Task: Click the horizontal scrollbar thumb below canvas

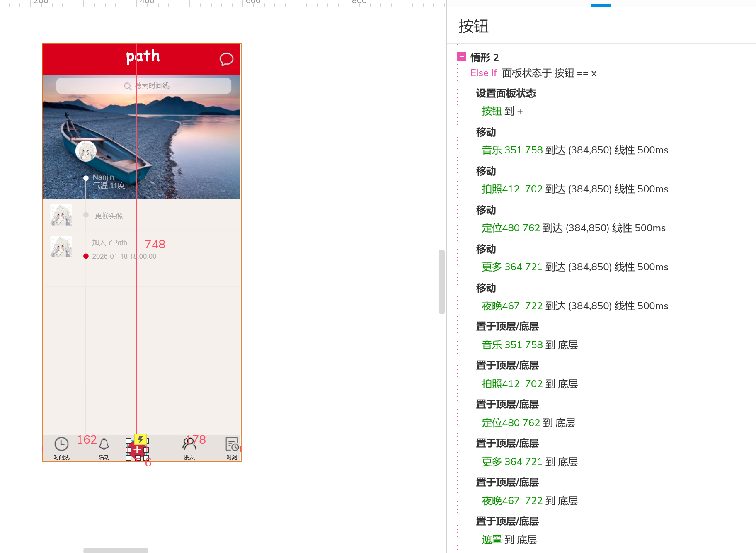Action: point(116,551)
